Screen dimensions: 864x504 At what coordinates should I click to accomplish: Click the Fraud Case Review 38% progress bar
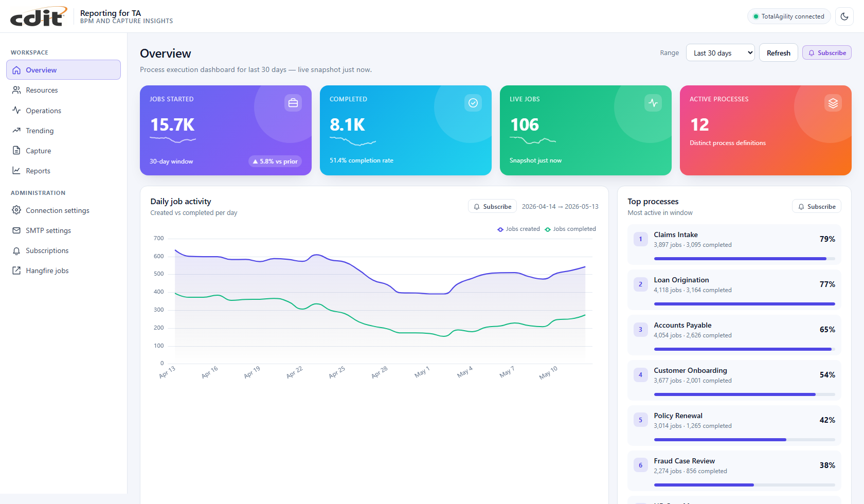[x=744, y=485]
